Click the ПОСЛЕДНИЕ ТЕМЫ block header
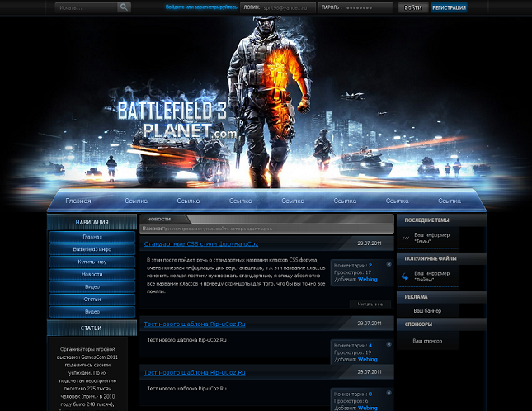Screen dimensions: 532x411 441,220
